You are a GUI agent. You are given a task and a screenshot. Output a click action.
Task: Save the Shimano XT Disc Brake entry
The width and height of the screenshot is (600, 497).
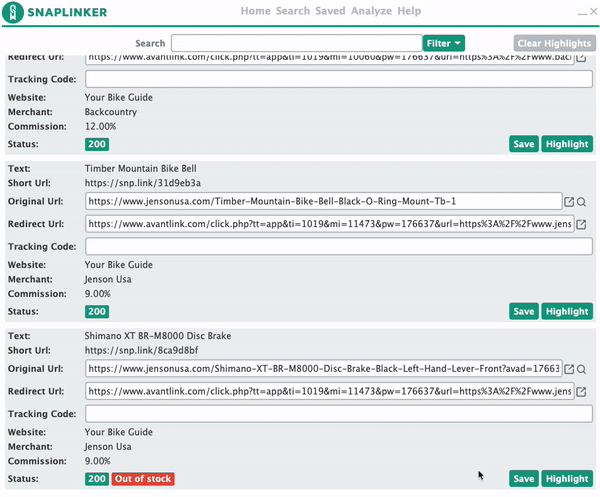click(x=523, y=478)
